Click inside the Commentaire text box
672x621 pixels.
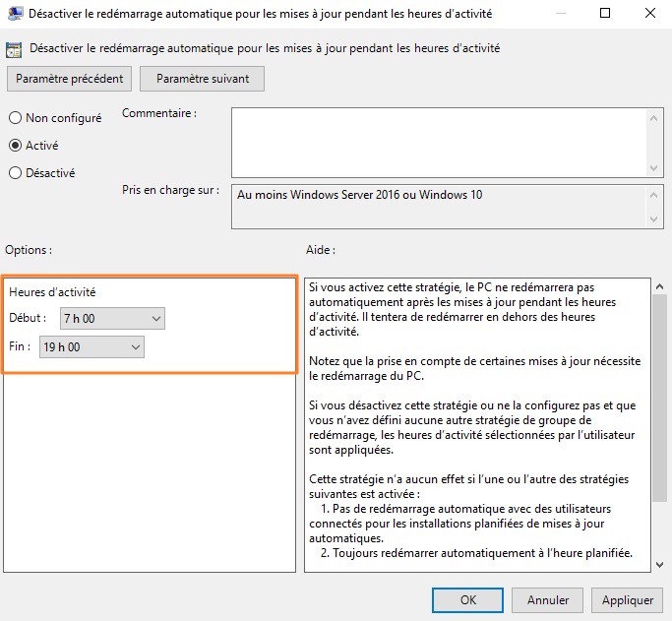pos(439,143)
